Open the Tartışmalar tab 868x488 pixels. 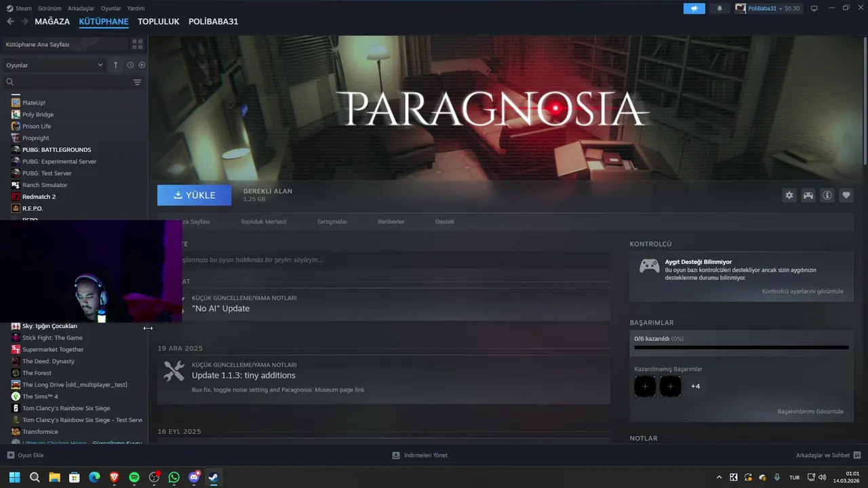332,222
